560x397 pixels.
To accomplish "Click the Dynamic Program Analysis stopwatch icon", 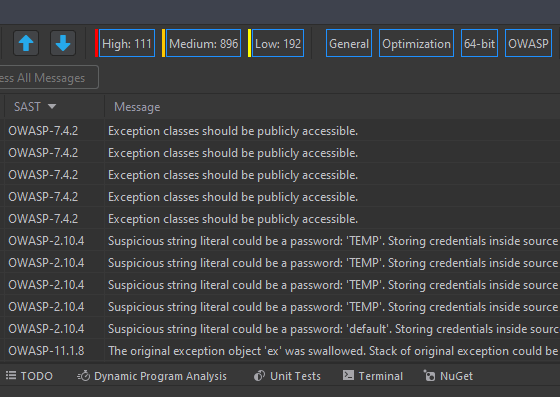I will click(x=84, y=376).
